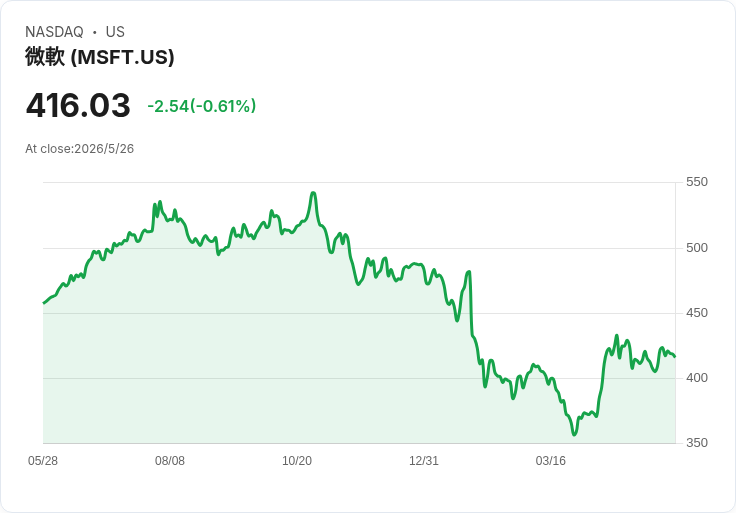Screen dimensions: 736x513
Task: Click the 05/28 date axis label
Action: tap(43, 461)
